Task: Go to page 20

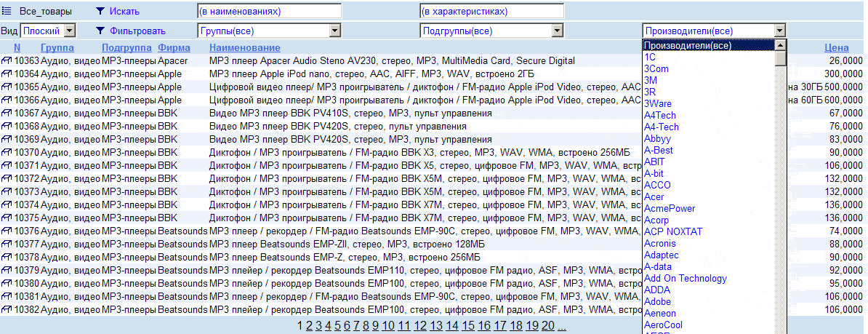Action: pos(549,326)
